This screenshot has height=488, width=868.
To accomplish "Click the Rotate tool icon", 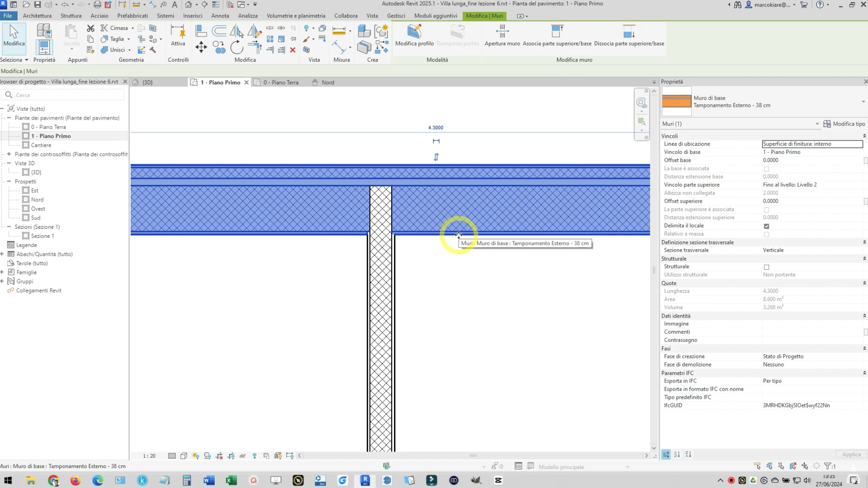I will (x=236, y=47).
